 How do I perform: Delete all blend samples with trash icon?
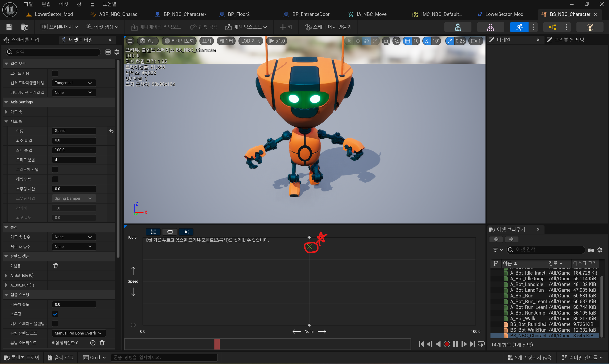[56, 266]
